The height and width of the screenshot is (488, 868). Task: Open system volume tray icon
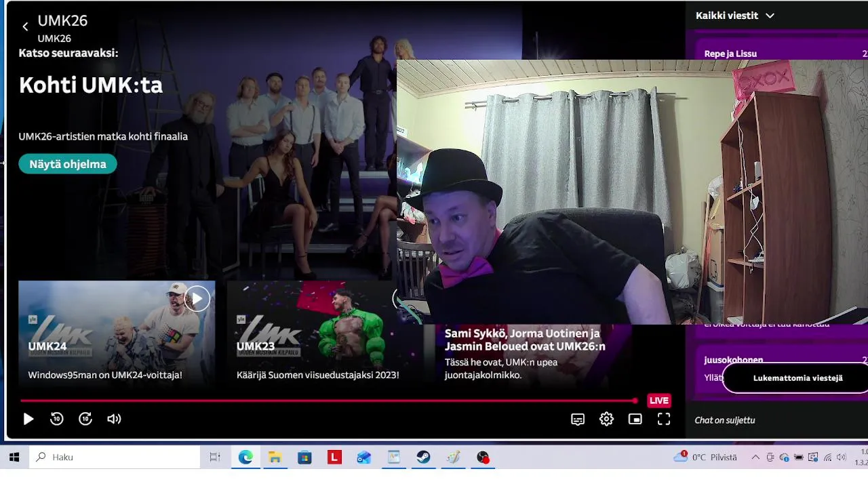(842, 457)
